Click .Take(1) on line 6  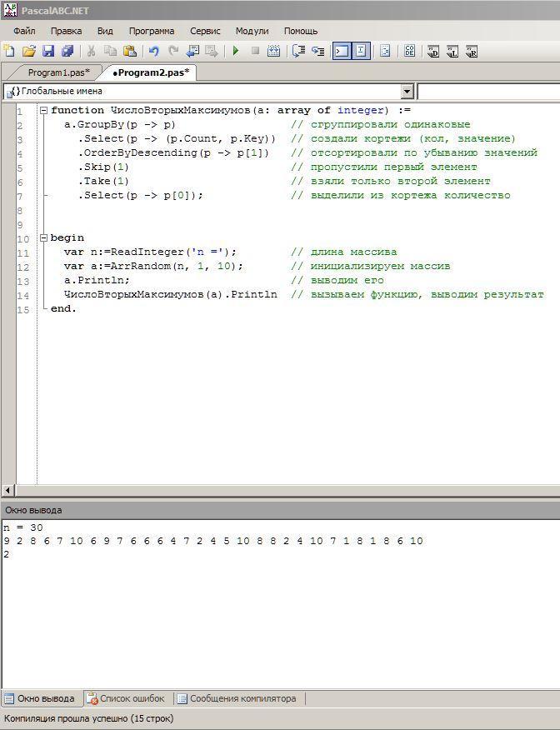click(103, 181)
